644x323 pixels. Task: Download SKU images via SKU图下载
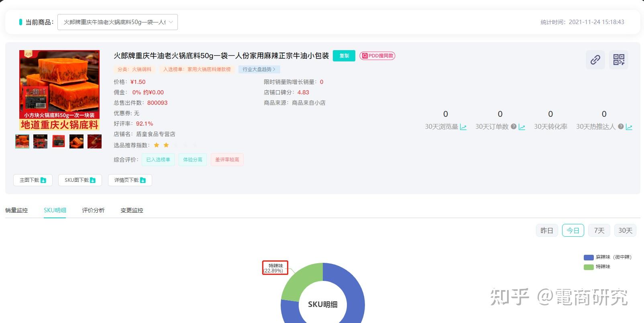coord(80,180)
